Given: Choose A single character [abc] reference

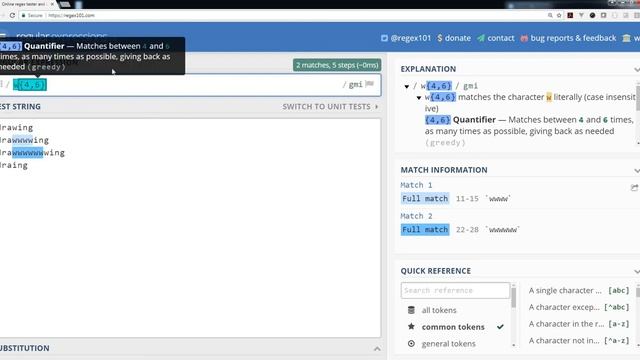Looking at the screenshot, I should tap(579, 290).
